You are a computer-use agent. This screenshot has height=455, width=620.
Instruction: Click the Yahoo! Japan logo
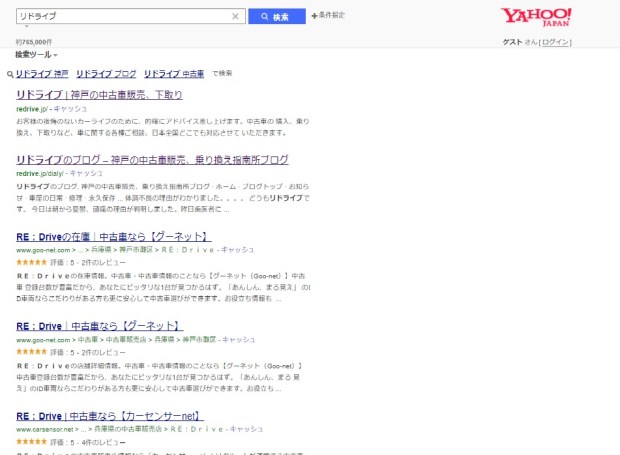536,17
